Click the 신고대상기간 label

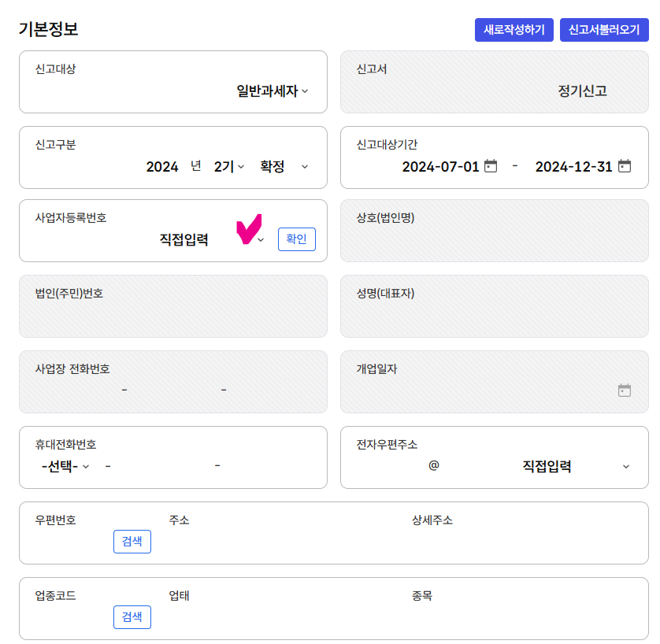pos(387,145)
